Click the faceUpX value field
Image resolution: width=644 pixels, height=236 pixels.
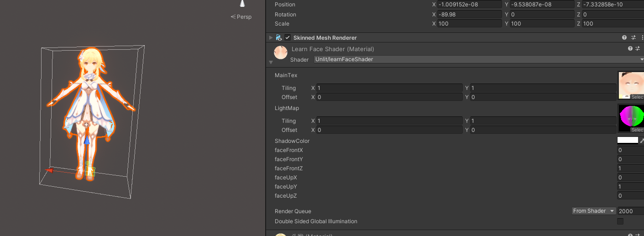click(x=630, y=177)
